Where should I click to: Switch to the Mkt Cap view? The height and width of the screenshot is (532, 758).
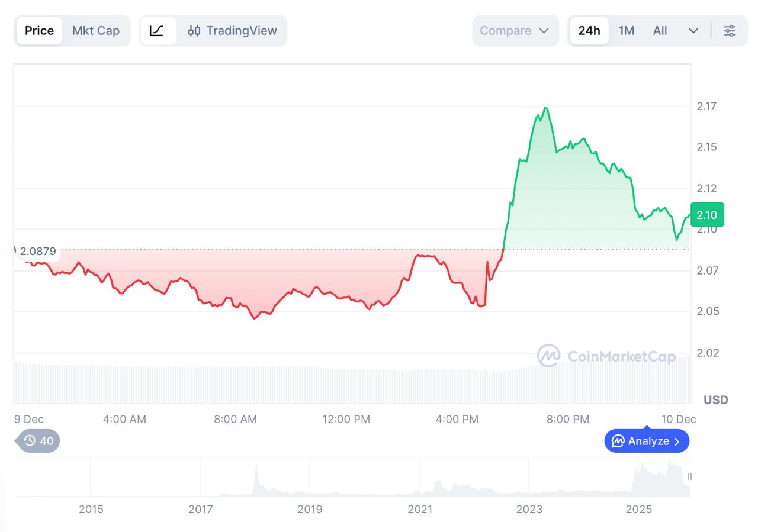click(95, 30)
